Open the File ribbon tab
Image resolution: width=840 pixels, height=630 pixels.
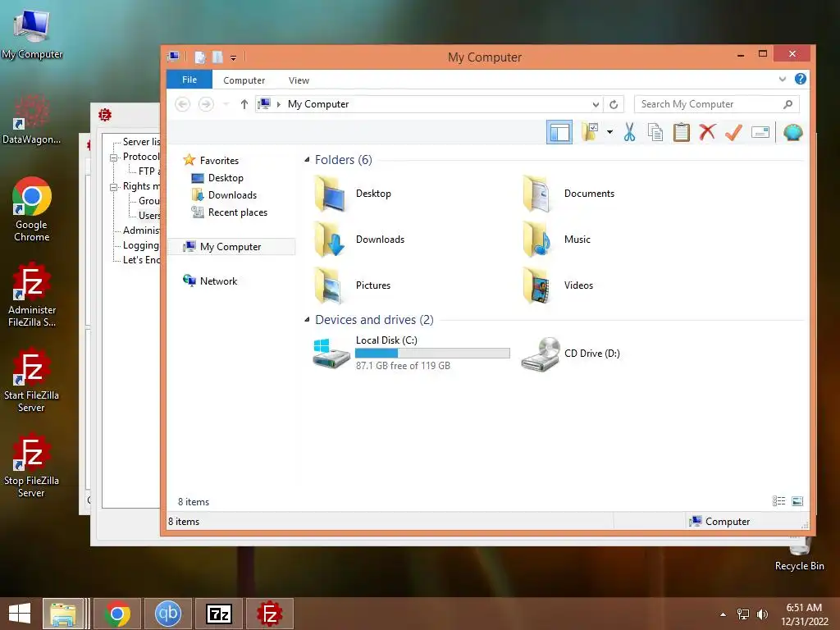(189, 80)
